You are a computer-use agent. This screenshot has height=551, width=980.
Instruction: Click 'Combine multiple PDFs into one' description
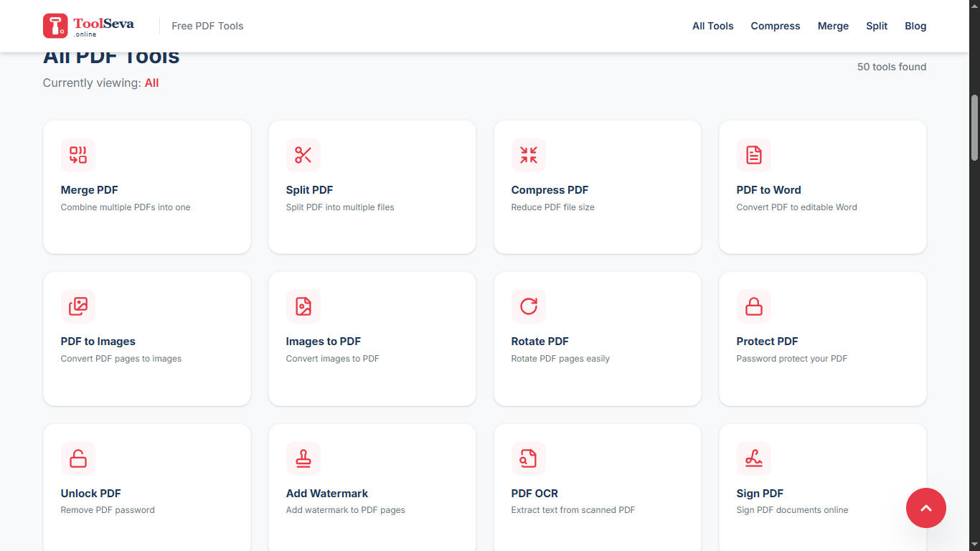click(126, 207)
